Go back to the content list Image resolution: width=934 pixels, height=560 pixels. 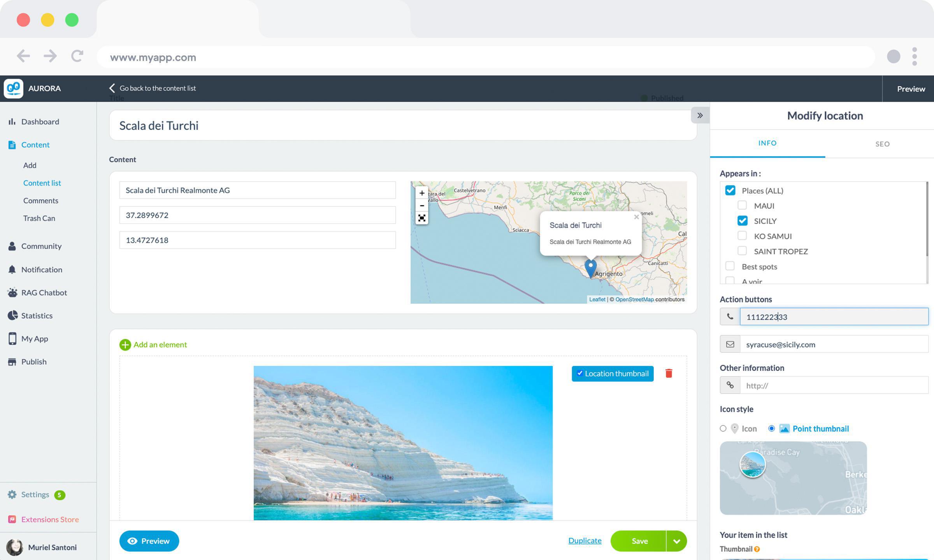[x=153, y=88]
